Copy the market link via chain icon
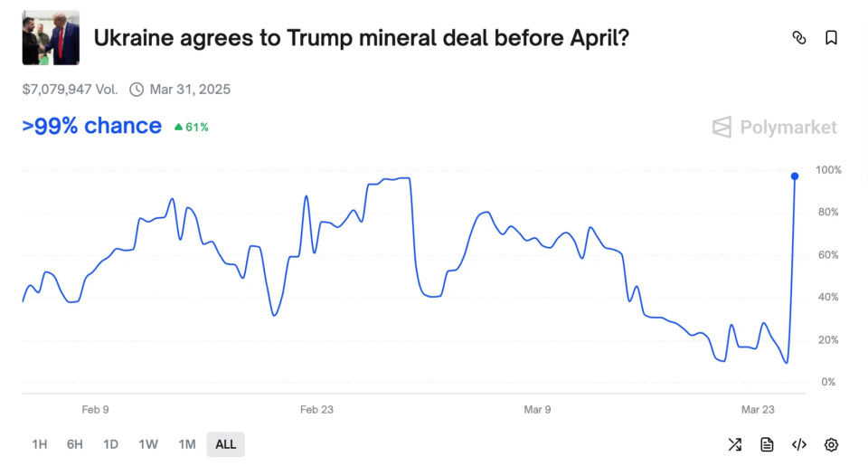This screenshot has height=466, width=868. (798, 38)
